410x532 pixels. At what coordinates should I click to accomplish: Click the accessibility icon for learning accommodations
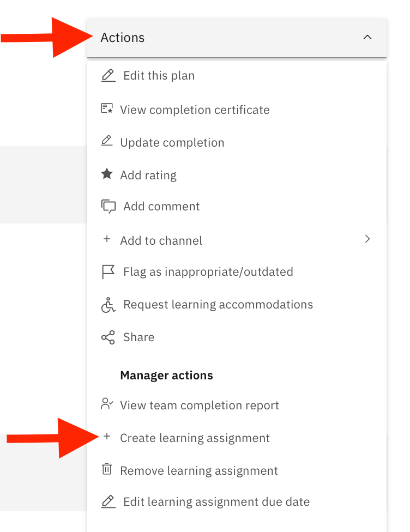tap(108, 305)
